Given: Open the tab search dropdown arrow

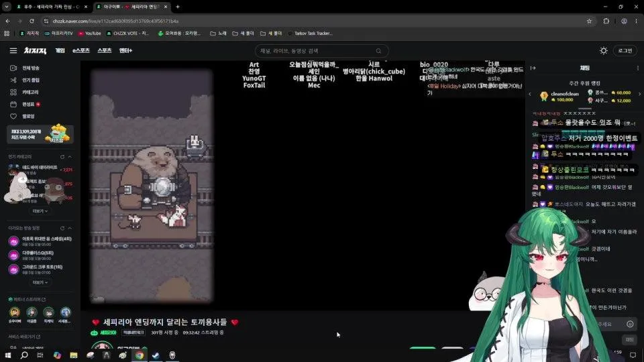Looking at the screenshot, I should tap(7, 7).
